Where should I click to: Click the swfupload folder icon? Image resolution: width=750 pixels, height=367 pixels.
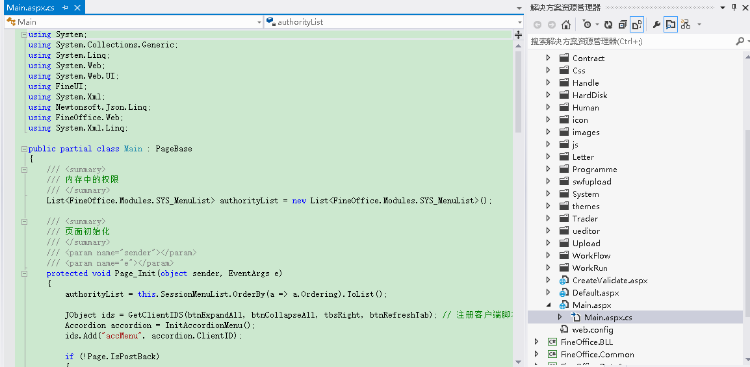coord(563,182)
